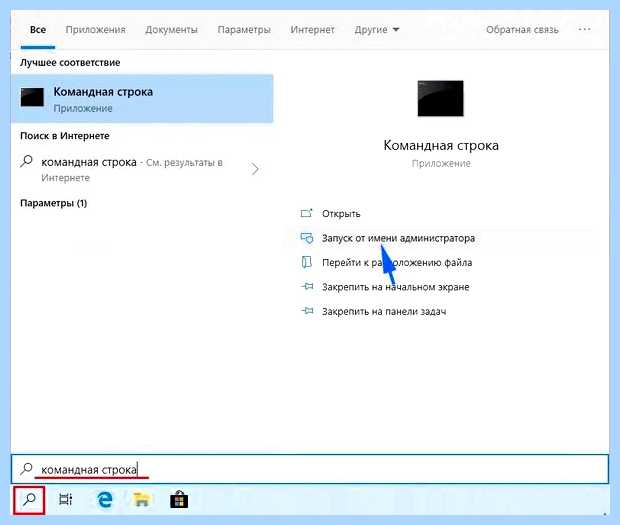Open File Explorer from the taskbar
Viewport: 620px width, 525px height.
[x=141, y=500]
